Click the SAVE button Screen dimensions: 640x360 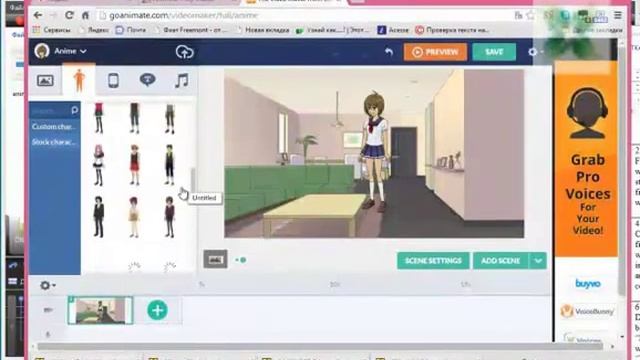click(x=494, y=52)
